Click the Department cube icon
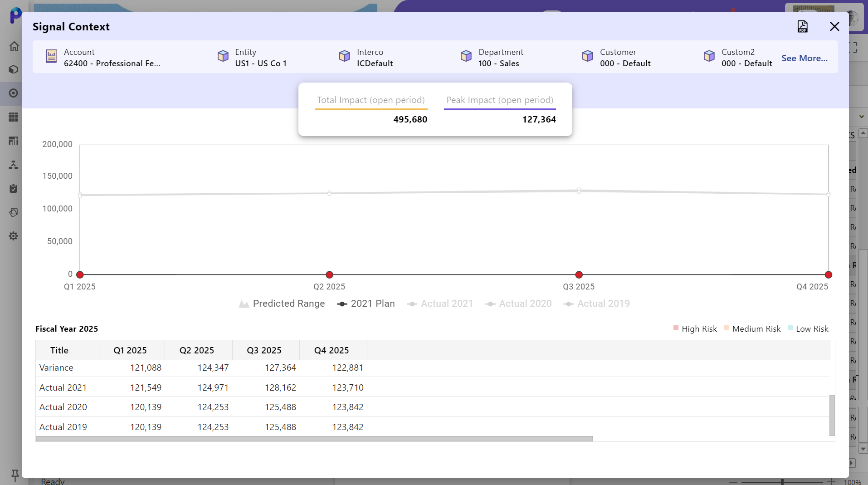This screenshot has width=868, height=485. coord(466,56)
